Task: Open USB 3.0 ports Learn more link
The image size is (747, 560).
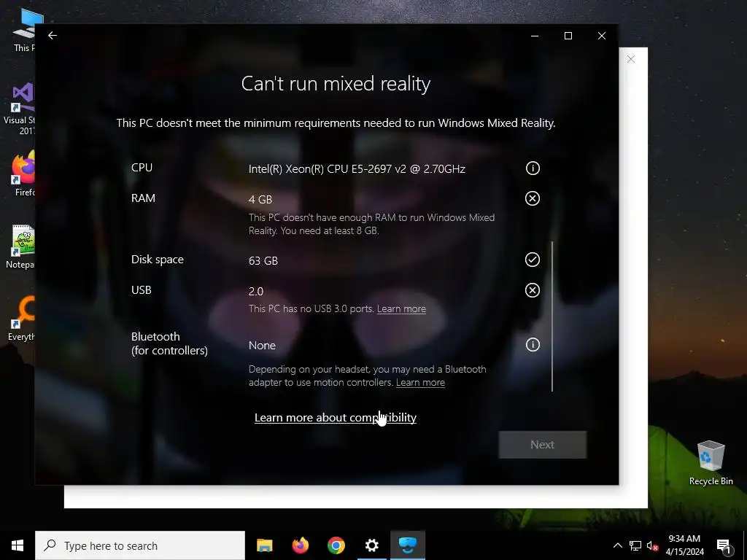Action: click(x=401, y=308)
